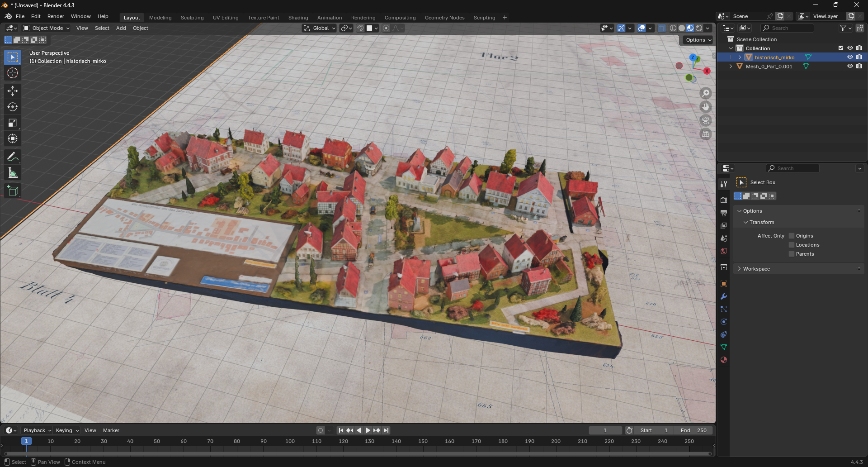Activate the Move tool
This screenshot has height=467, width=868.
[x=13, y=91]
